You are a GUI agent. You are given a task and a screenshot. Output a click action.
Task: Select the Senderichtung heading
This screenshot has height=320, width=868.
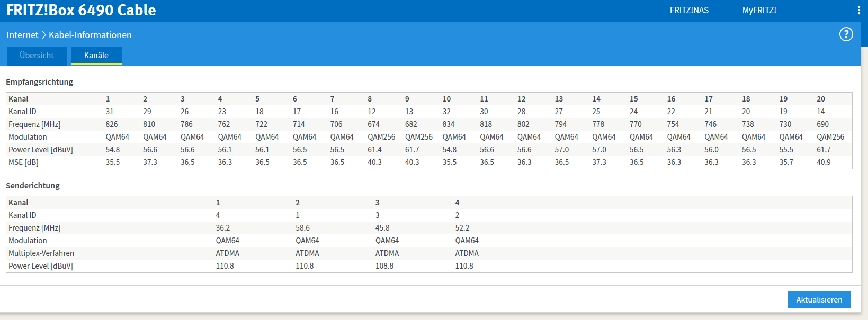click(33, 186)
